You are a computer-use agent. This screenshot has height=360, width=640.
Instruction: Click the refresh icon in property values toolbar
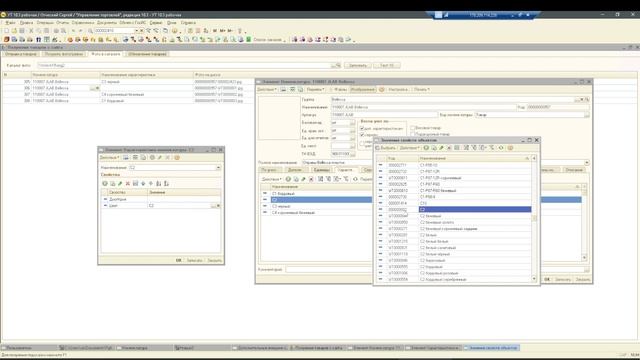501,148
